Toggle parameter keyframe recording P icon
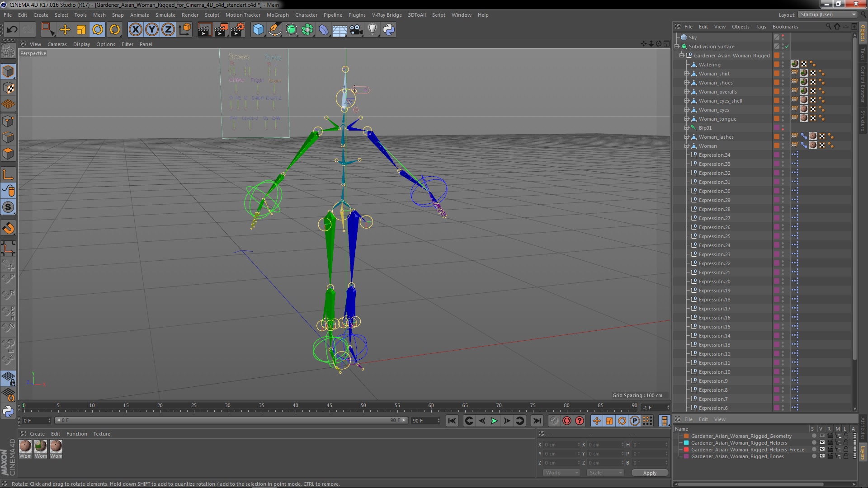The height and width of the screenshot is (488, 868). coord(635,421)
